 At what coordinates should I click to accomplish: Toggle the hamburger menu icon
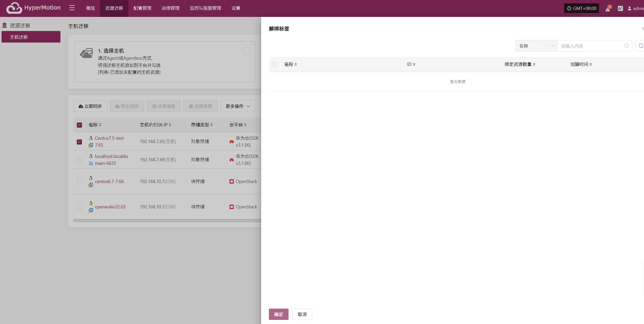click(72, 8)
